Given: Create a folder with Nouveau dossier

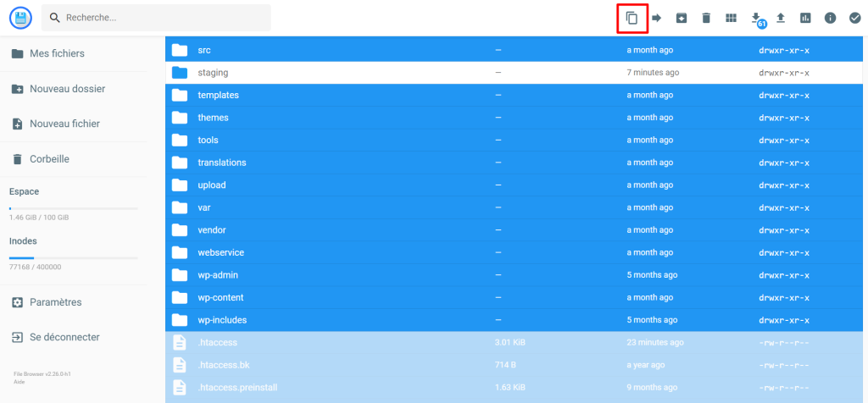Looking at the screenshot, I should (x=66, y=89).
